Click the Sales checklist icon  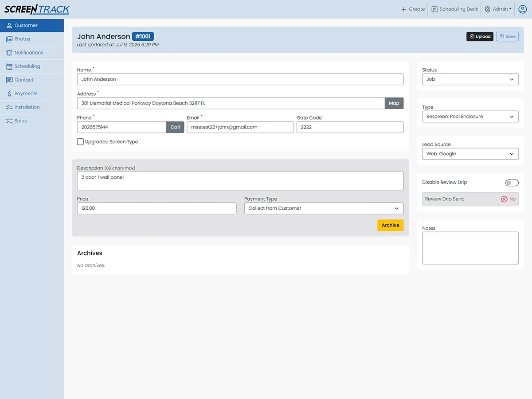(x=9, y=121)
